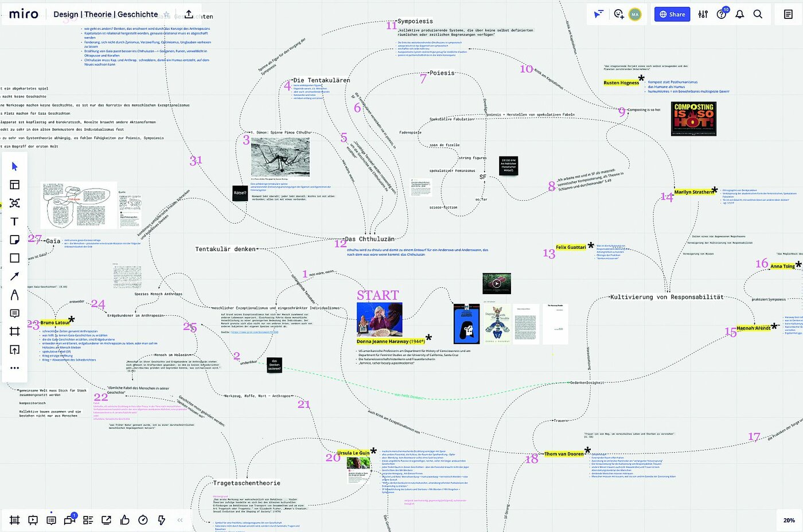Click the Ursula Le Guin label
The height and width of the screenshot is (532, 803).
point(353,453)
